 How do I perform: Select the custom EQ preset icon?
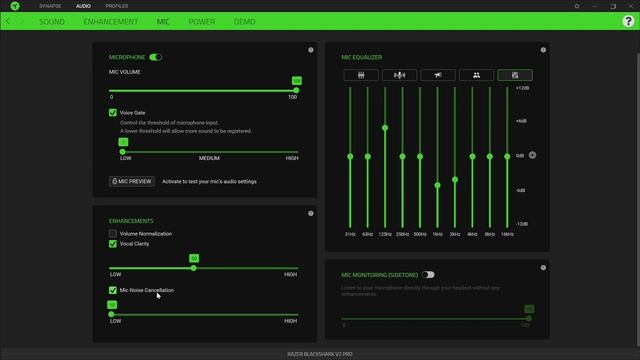tap(515, 75)
